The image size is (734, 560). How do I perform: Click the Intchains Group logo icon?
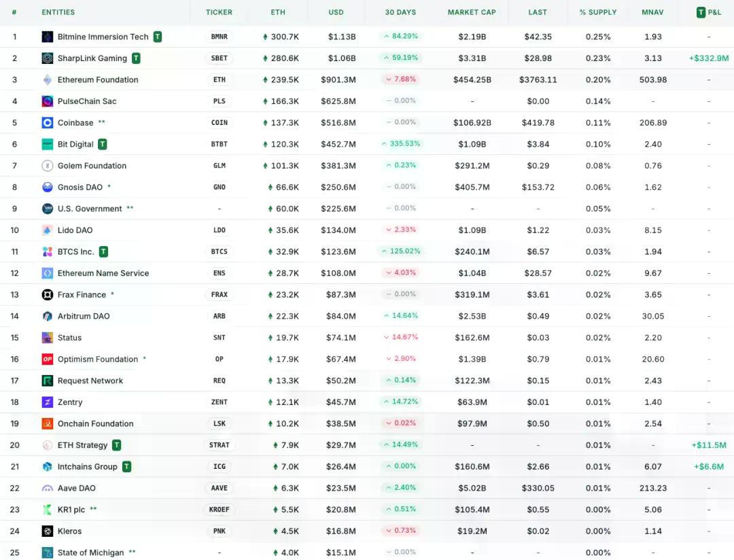click(x=48, y=467)
